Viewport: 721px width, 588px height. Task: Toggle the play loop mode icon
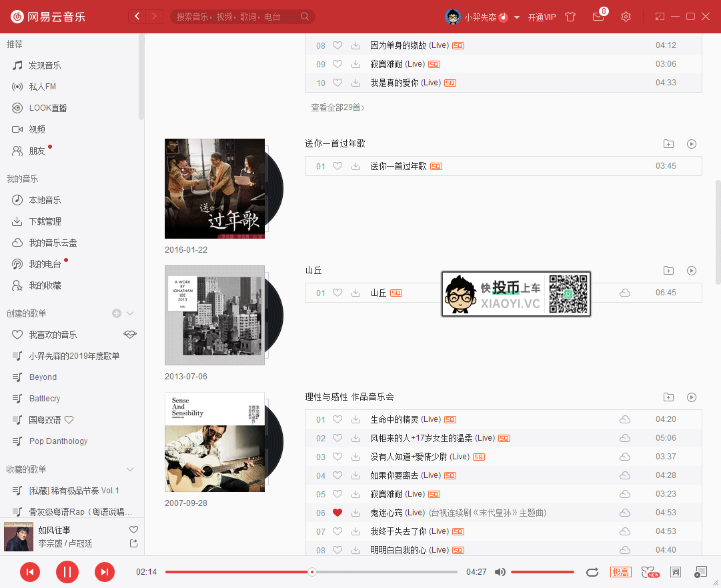(x=592, y=571)
